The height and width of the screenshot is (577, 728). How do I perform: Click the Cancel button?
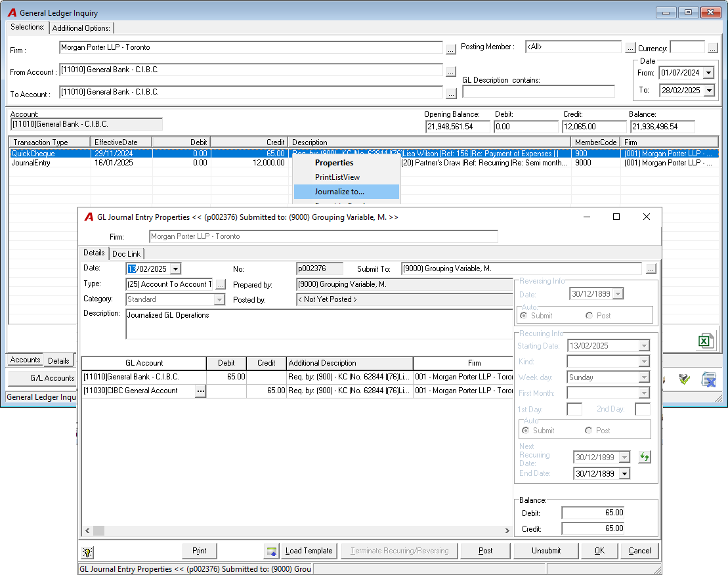pos(639,551)
